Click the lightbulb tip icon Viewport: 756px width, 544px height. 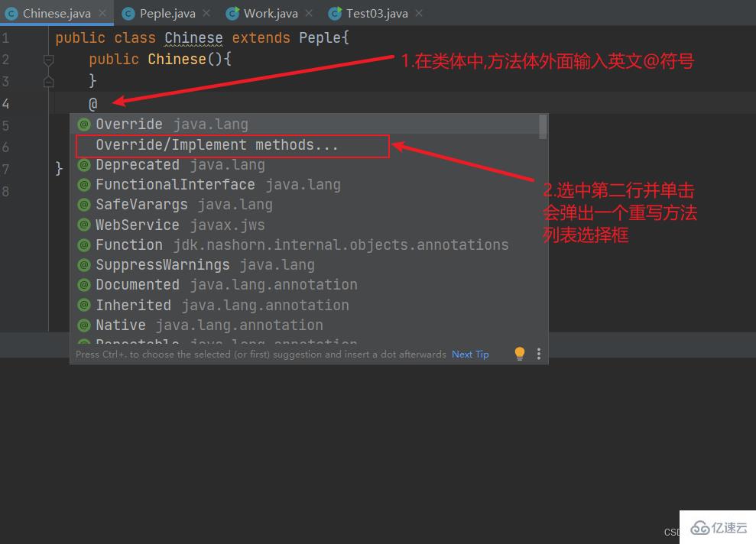tap(519, 354)
